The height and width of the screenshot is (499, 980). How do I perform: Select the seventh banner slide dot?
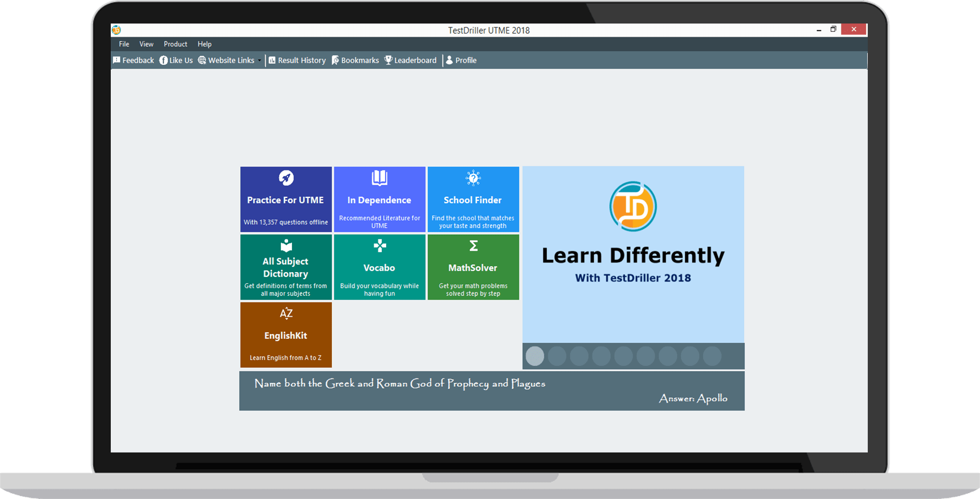point(668,356)
